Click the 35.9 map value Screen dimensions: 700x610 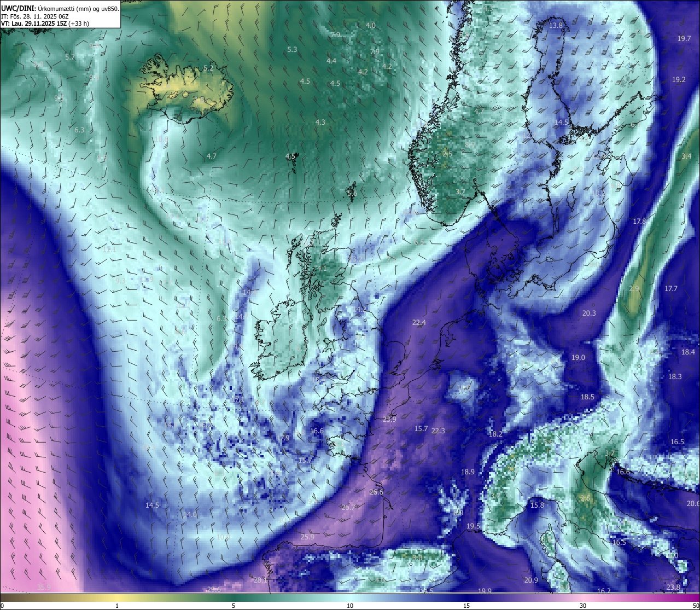(44, 587)
